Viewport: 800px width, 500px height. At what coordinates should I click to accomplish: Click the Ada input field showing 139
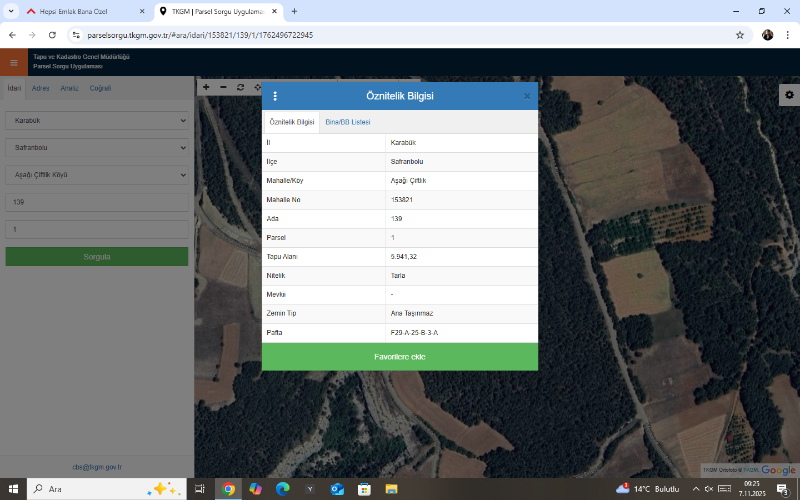pyautogui.click(x=96, y=202)
